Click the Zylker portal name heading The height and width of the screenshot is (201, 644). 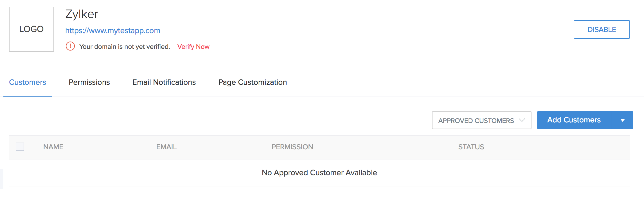82,14
